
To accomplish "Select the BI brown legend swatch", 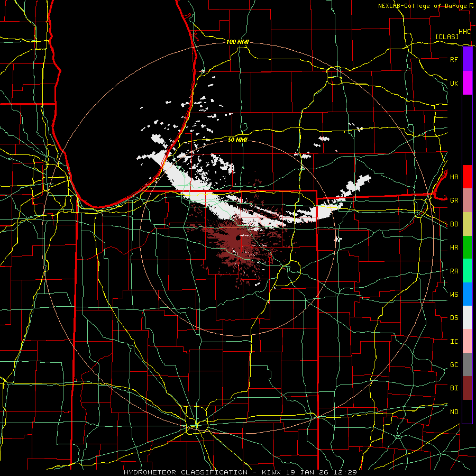I will pos(467,388).
